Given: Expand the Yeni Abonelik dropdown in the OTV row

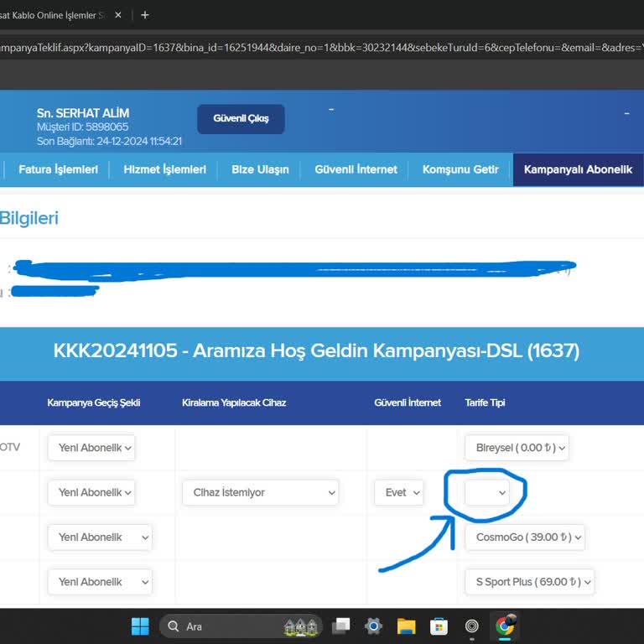Looking at the screenshot, I should coord(91,448).
